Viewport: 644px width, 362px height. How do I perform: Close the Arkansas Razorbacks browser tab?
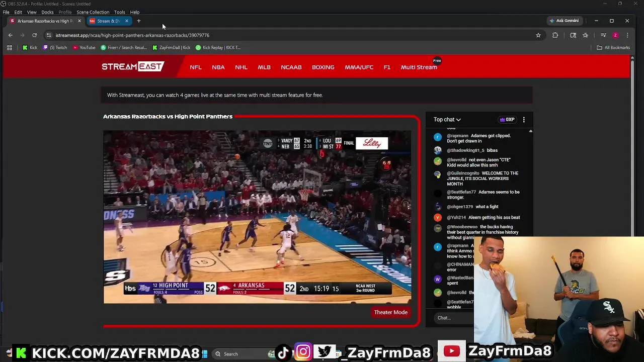pyautogui.click(x=79, y=21)
